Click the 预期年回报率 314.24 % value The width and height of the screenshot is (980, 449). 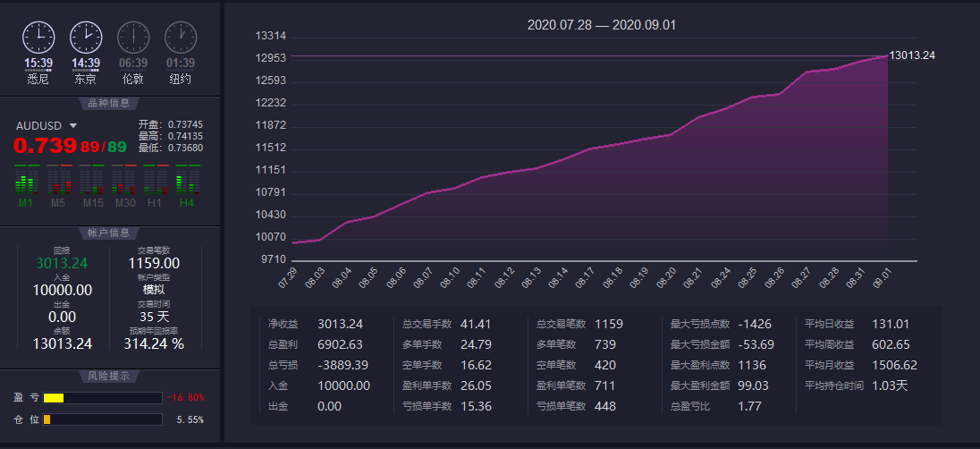point(154,343)
